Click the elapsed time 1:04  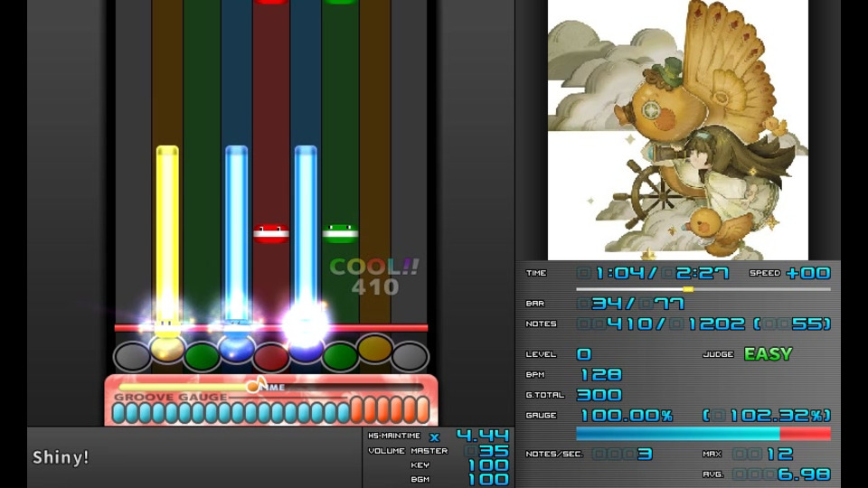point(620,273)
